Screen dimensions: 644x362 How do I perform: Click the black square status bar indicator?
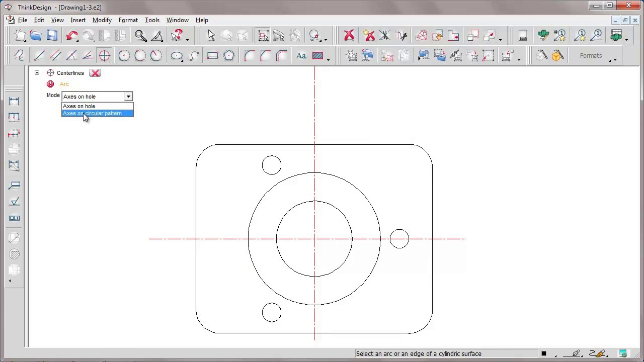pyautogui.click(x=544, y=353)
